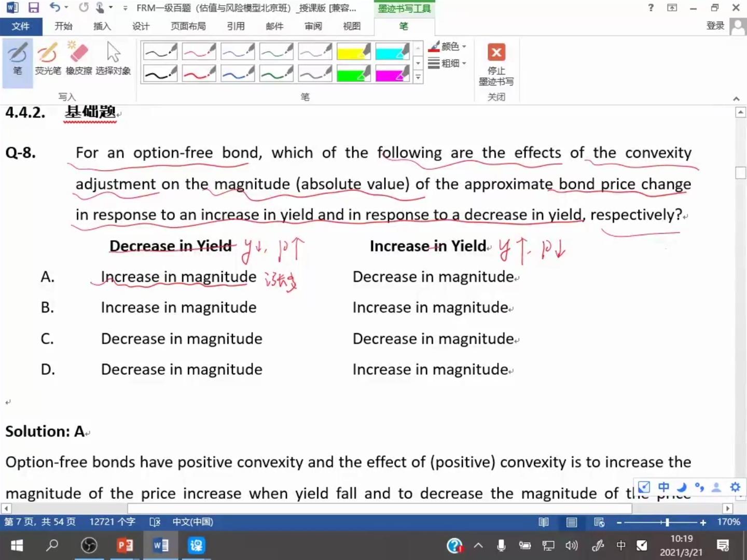The image size is (747, 560).
Task: Expand the pen gallery More arrow
Action: [418, 78]
